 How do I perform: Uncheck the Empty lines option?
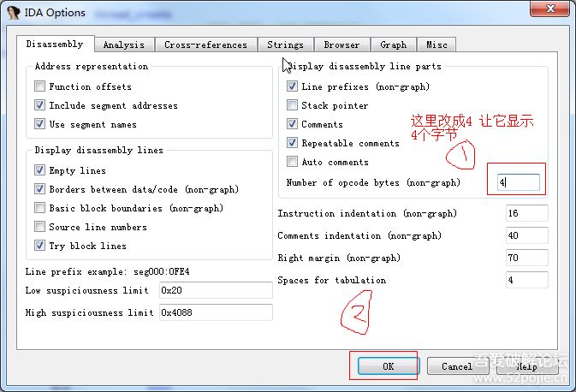click(x=39, y=170)
